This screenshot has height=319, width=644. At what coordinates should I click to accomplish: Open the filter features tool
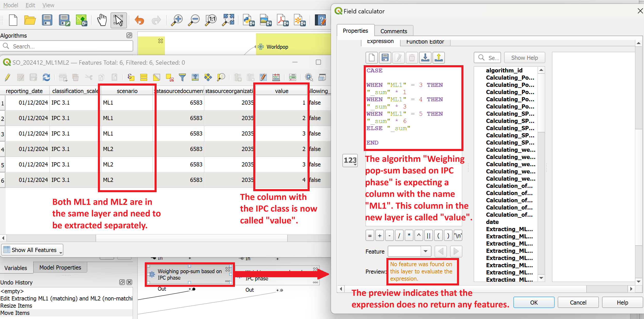[x=183, y=77]
